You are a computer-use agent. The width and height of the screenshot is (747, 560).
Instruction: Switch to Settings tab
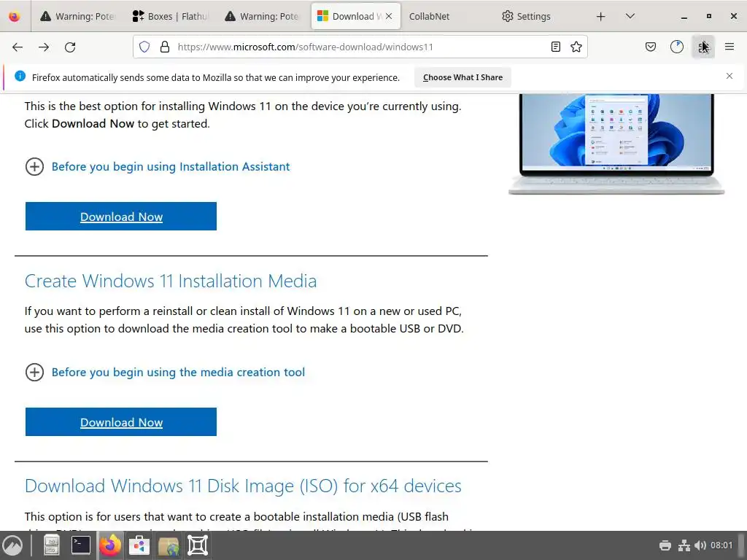click(x=539, y=16)
